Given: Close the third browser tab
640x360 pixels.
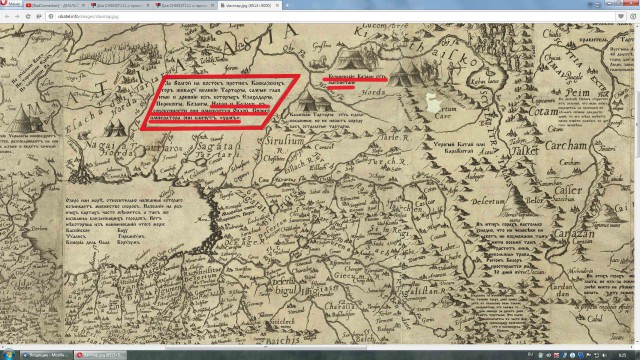Looking at the screenshot, I should 213,5.
